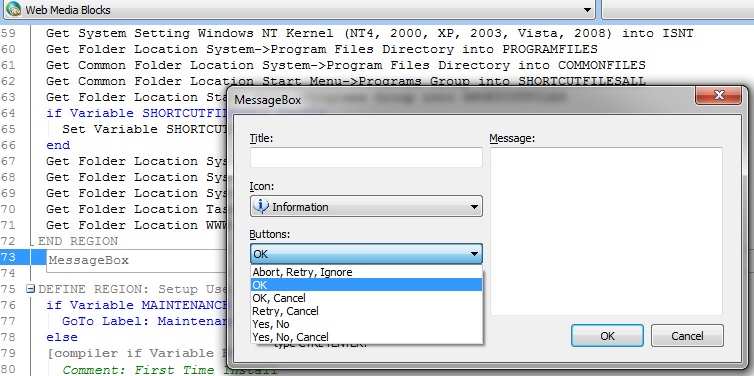The width and height of the screenshot is (754, 376).
Task: Click line 61 COMMONFILES statement
Action: 346,65
